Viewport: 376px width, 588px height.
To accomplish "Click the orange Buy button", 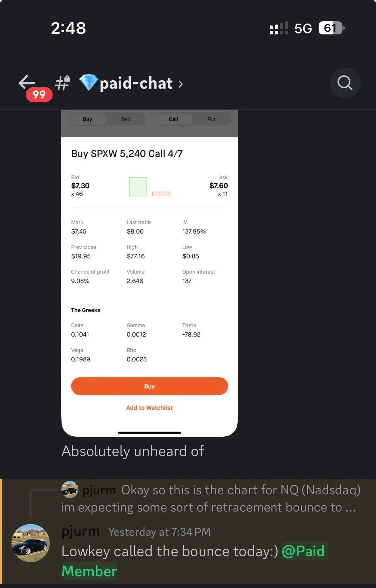I will point(149,386).
